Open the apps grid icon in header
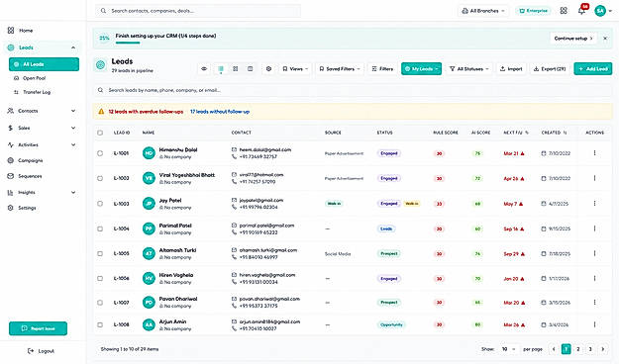Screen dimensions: 619x364 click(x=564, y=11)
